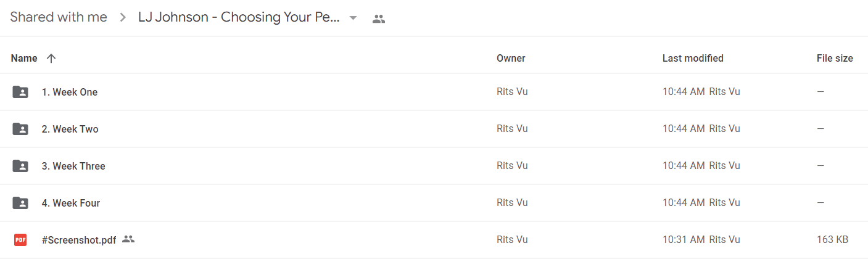Click the shared folder icon for Week Two
Screen dimensions: 868x259
point(20,129)
